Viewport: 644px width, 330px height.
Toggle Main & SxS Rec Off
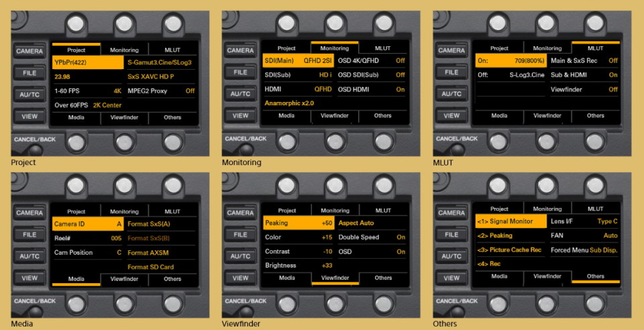[x=584, y=61]
